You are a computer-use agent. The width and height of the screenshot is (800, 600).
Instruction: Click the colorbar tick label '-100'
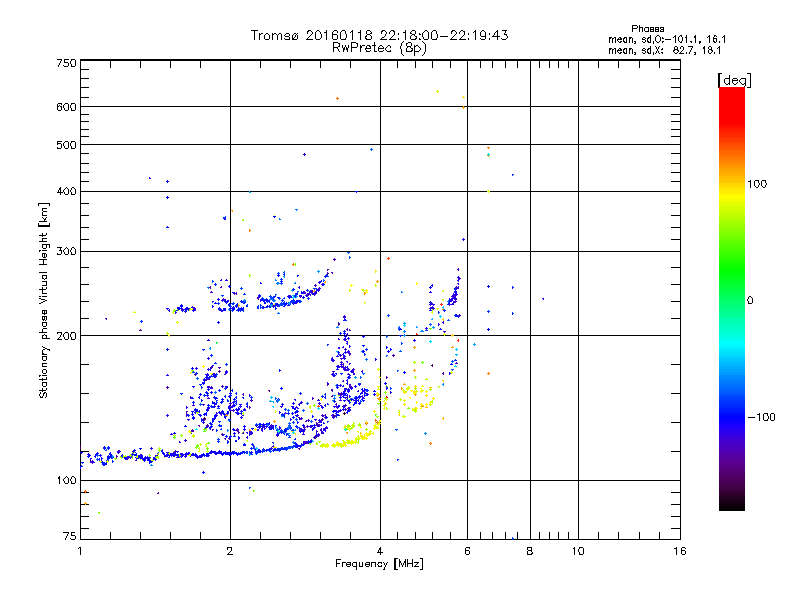point(761,417)
